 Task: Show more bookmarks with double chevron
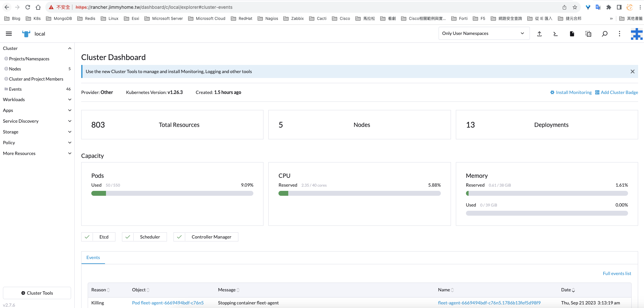[x=611, y=19]
